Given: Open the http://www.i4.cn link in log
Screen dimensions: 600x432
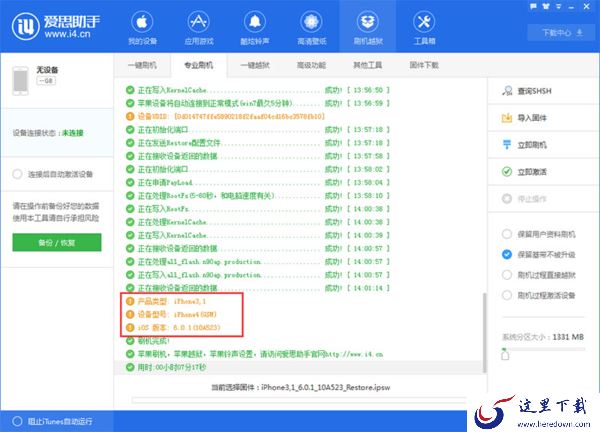Looking at the screenshot, I should click(354, 354).
